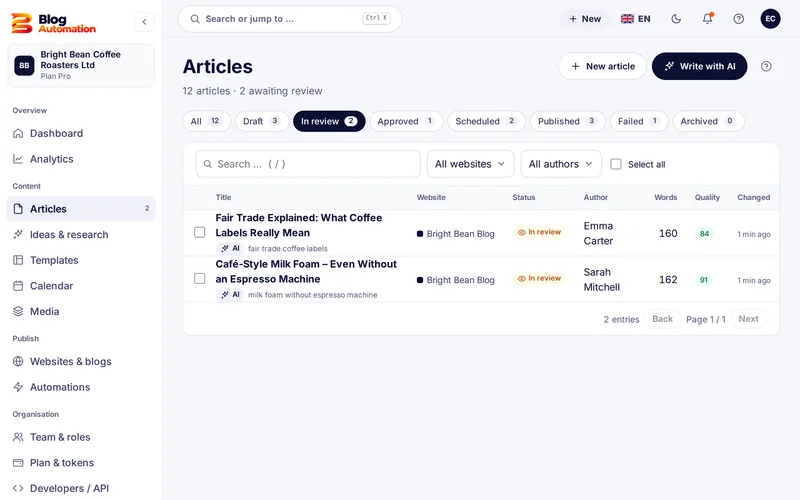Sort by the Changed column header
This screenshot has height=500, width=800.
(754, 197)
